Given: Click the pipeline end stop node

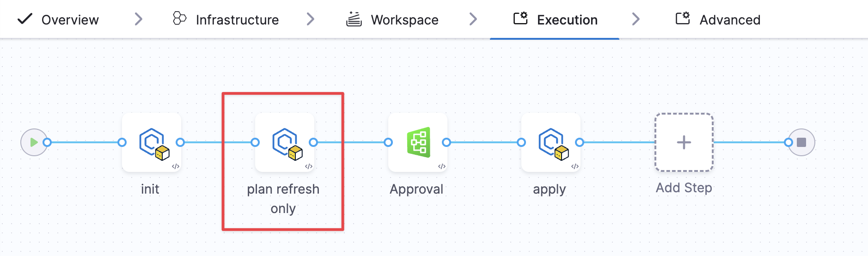Looking at the screenshot, I should pos(801,142).
